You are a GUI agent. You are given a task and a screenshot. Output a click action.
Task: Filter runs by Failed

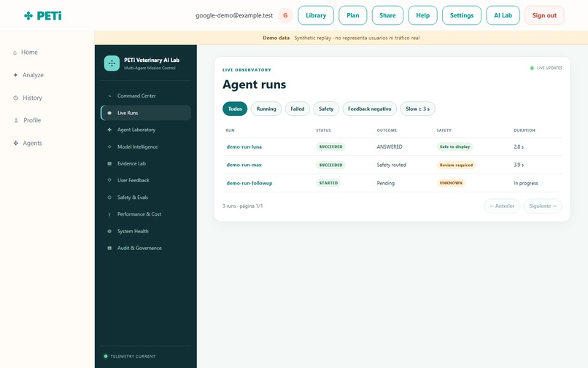tap(298, 109)
